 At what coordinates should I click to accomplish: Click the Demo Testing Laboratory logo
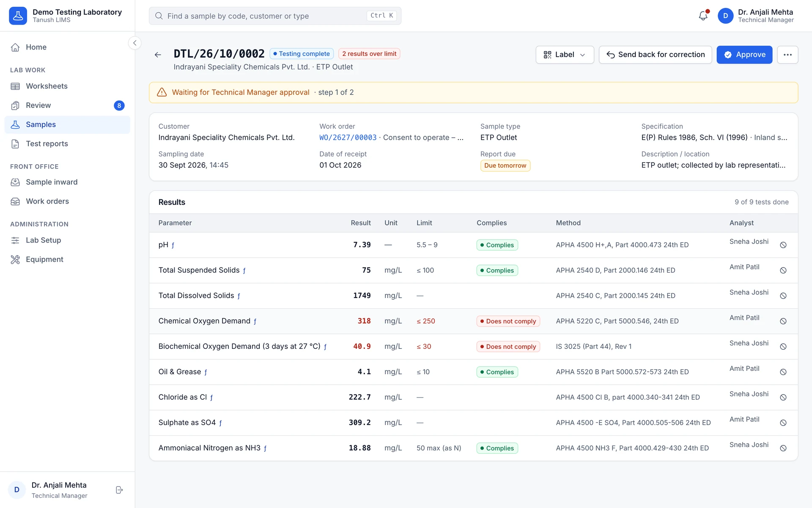pos(18,16)
